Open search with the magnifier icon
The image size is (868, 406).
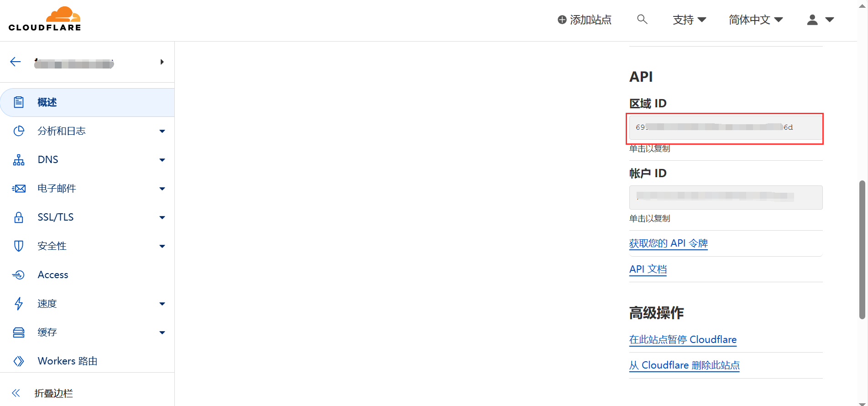click(642, 19)
